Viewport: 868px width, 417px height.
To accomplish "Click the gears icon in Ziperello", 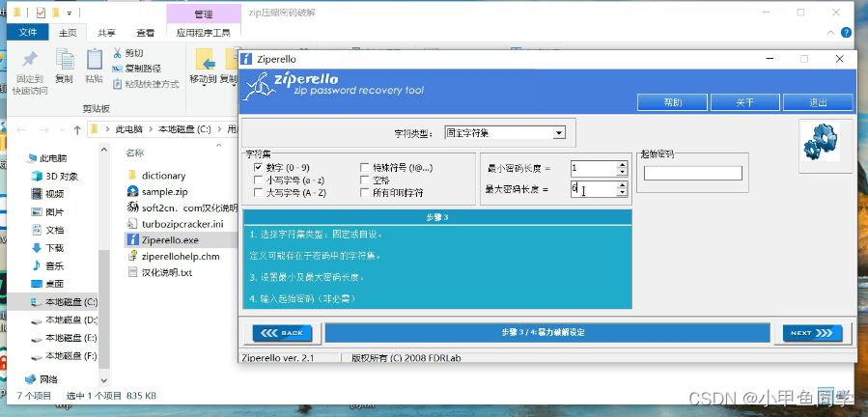I will pos(821,142).
